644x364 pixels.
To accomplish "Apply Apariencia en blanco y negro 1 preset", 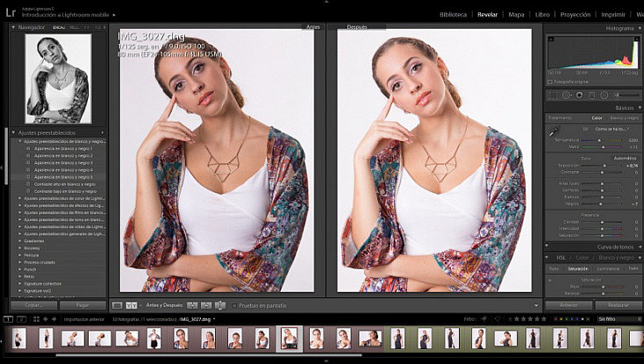I will coord(63,148).
